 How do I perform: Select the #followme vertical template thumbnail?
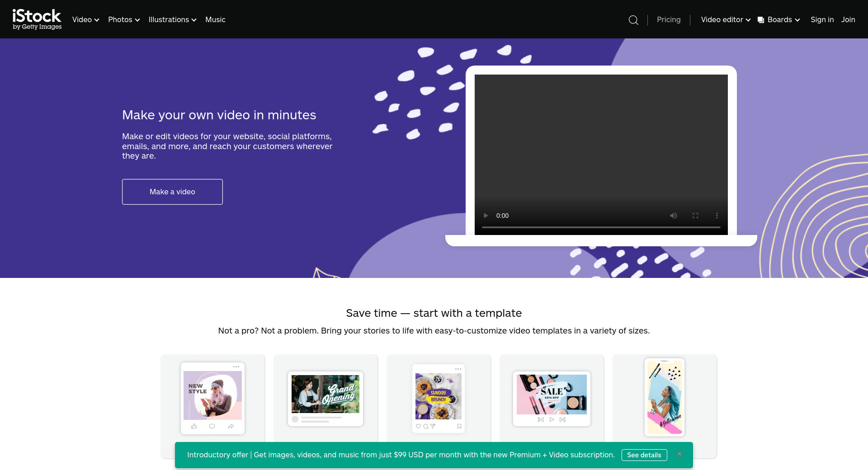coord(665,398)
